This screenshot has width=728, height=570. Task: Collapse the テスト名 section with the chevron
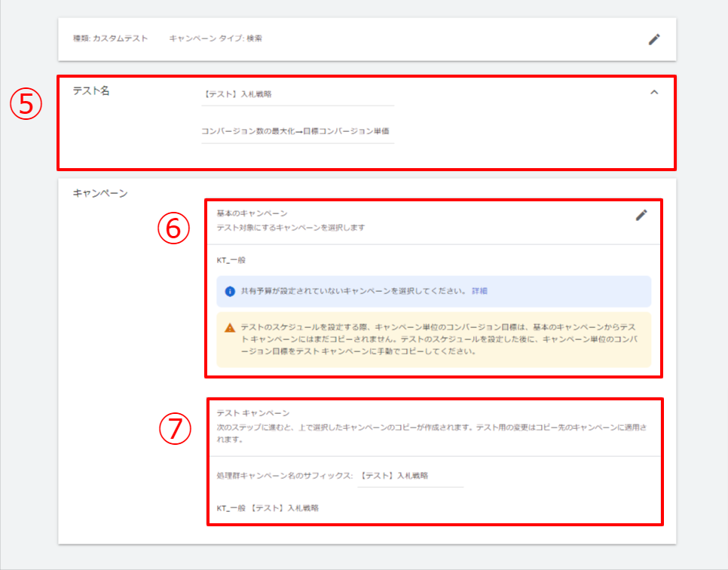[653, 92]
